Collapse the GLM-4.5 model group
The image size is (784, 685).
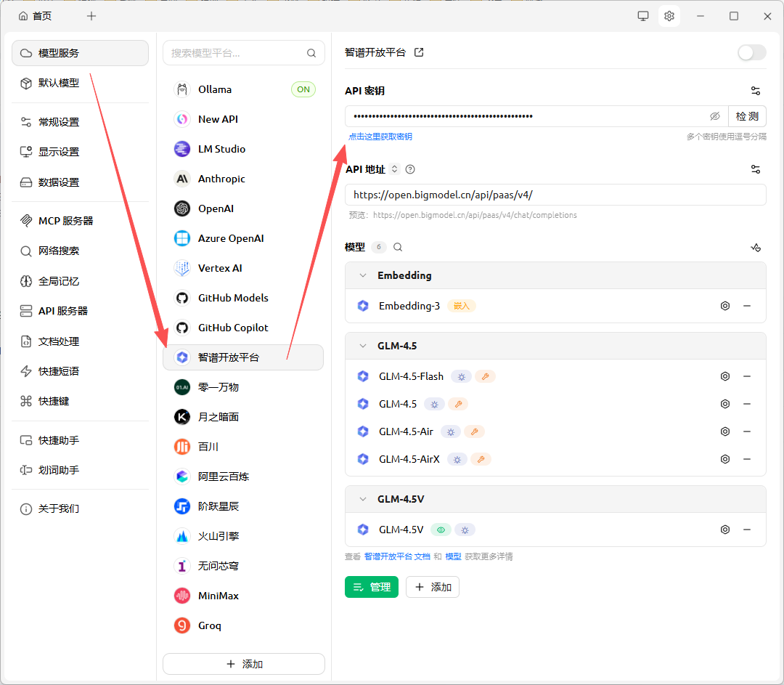coord(363,346)
